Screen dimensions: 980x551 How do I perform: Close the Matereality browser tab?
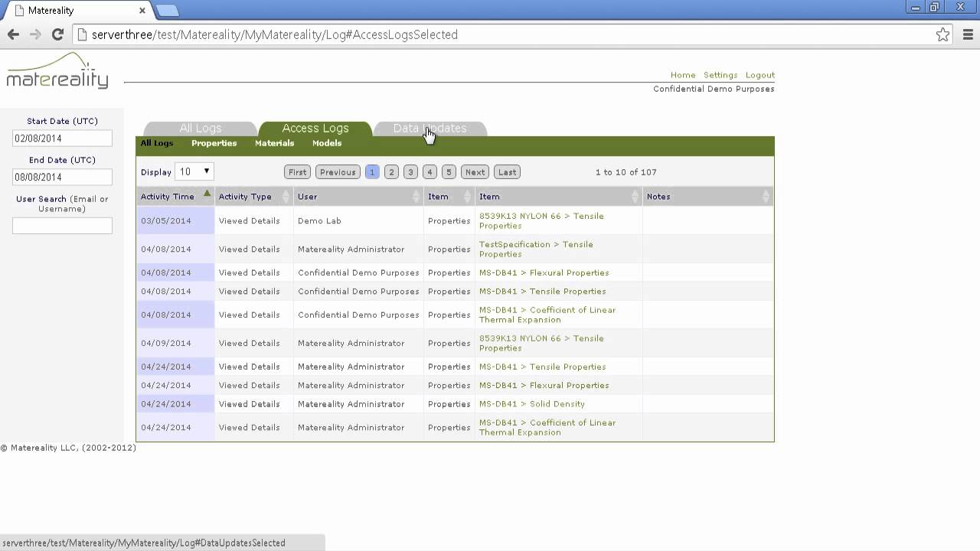click(x=142, y=11)
